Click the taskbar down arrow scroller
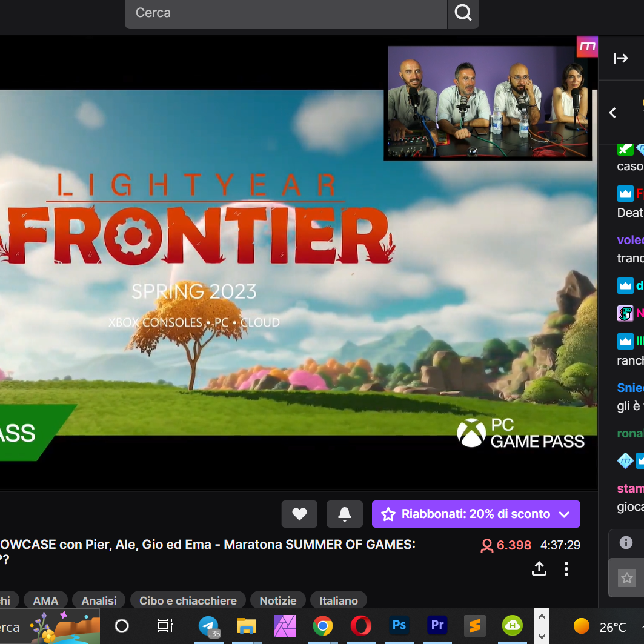This screenshot has width=644, height=644. click(542, 636)
